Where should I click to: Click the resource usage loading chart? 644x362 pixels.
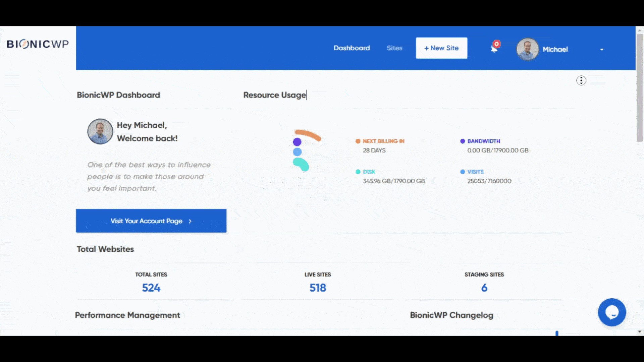307,150
